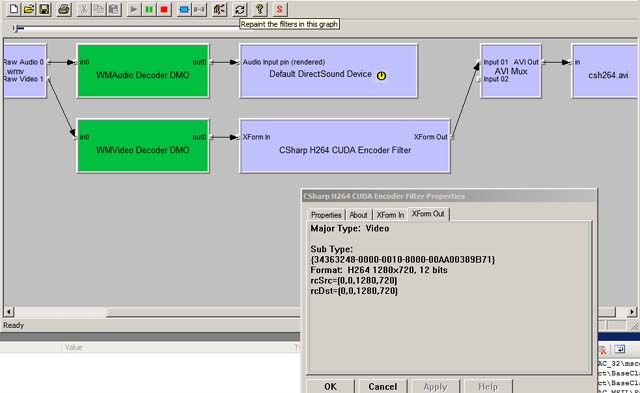Pause the graph with the green pause button
The width and height of the screenshot is (640, 393).
coord(149,9)
